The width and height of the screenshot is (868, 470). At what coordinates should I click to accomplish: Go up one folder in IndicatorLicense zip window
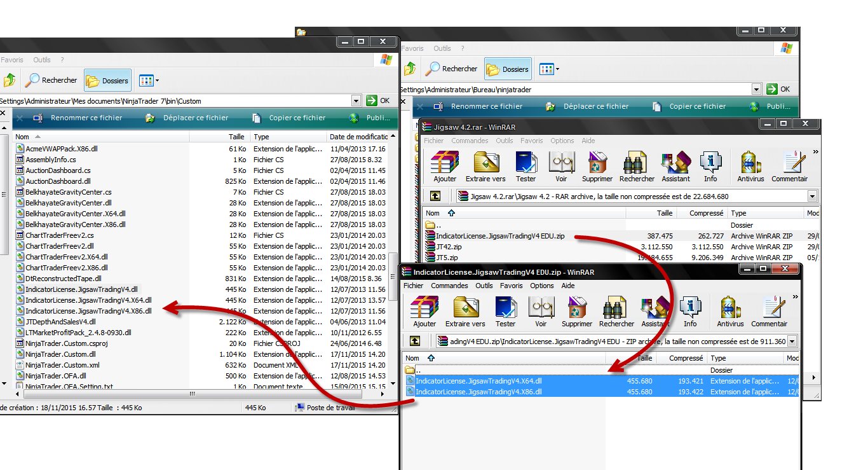click(414, 341)
